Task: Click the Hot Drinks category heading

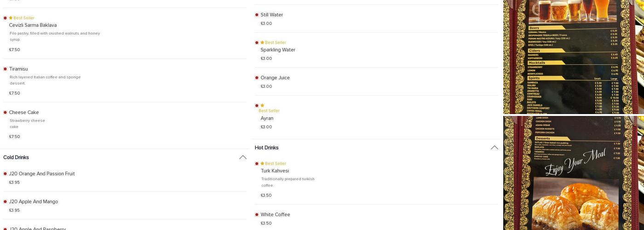Action: [267, 148]
